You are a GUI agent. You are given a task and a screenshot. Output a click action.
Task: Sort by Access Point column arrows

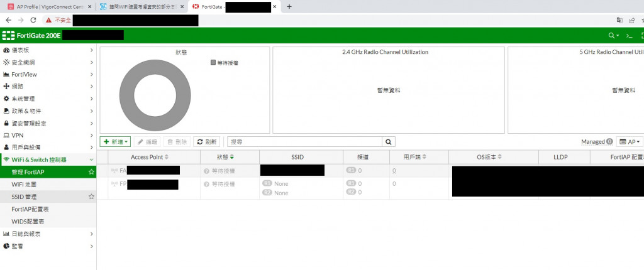(166, 157)
